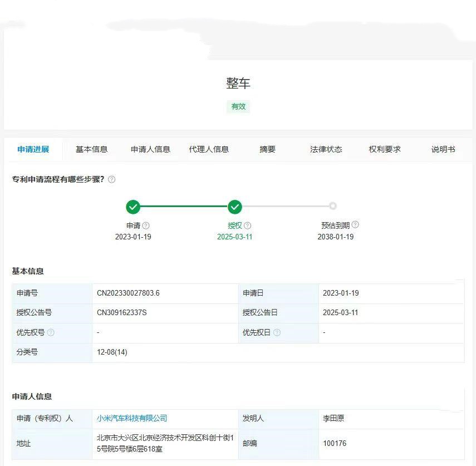
Task: Click the help icon beside 优先权号
Action: tap(51, 332)
